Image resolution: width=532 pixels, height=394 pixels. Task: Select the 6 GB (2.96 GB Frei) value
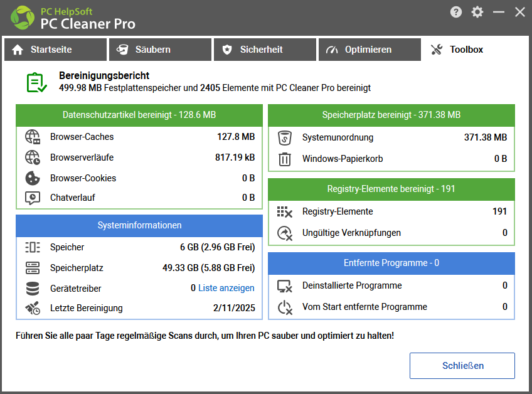click(218, 247)
